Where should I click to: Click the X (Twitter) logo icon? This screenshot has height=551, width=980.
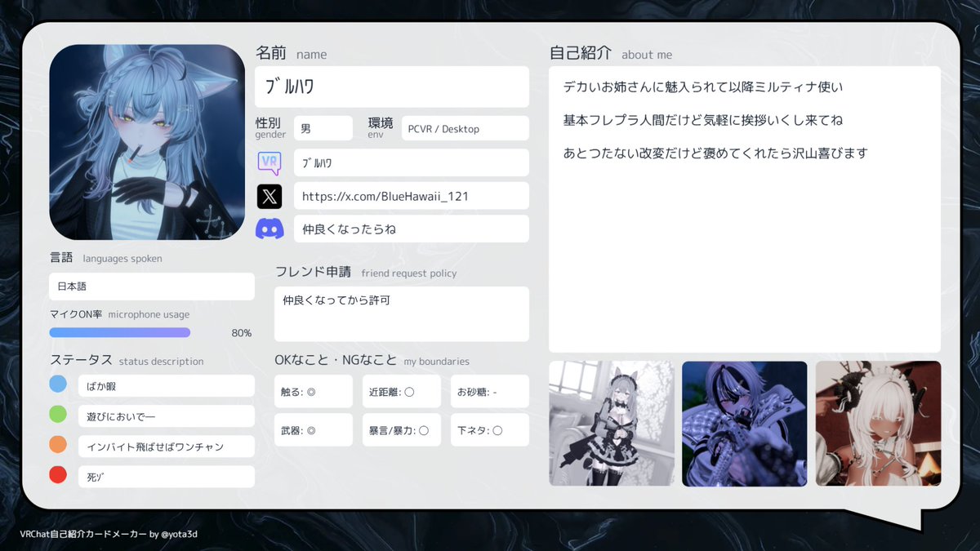(x=269, y=196)
